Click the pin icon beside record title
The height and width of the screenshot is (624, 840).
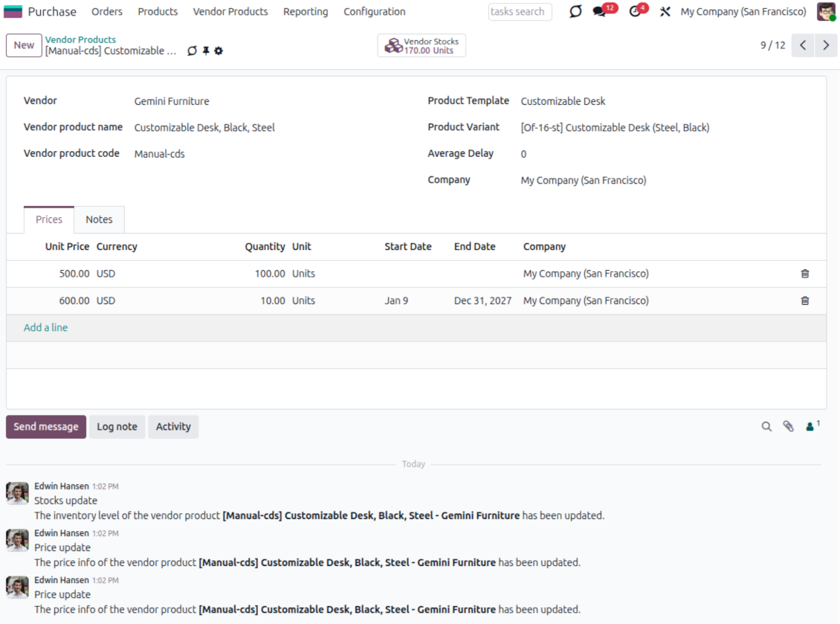(x=206, y=51)
